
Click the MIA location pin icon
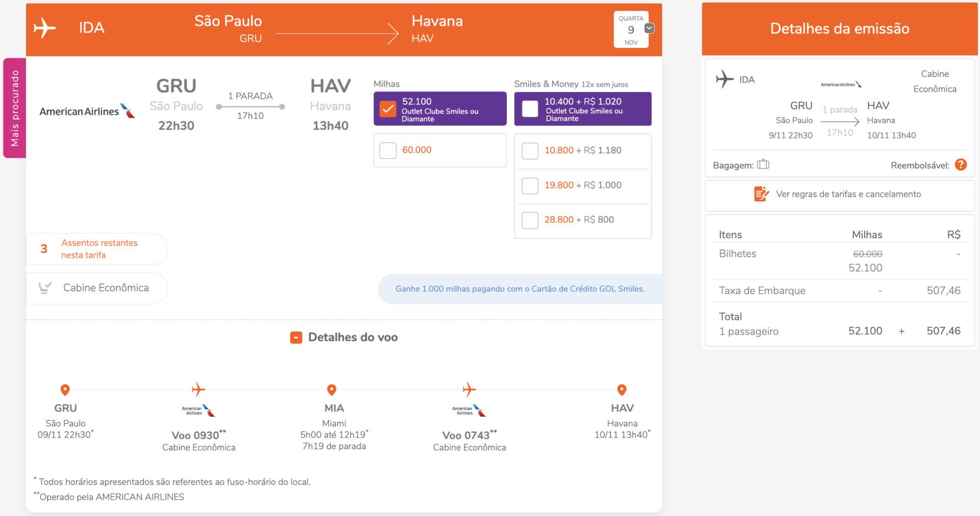point(332,390)
